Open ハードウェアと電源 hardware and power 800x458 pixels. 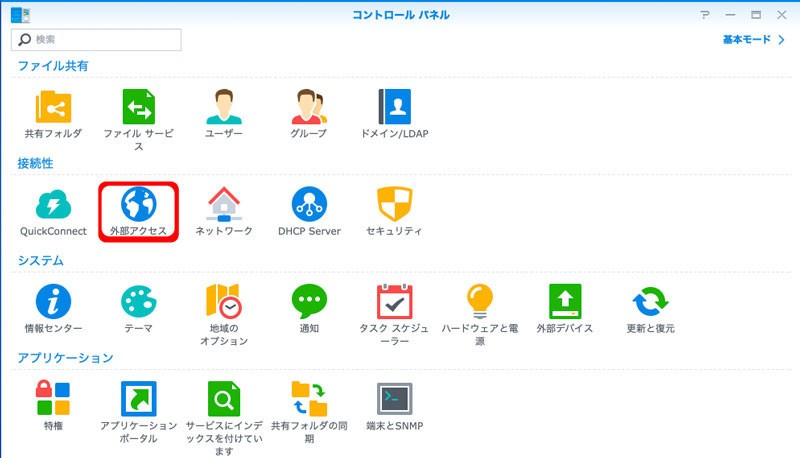480,301
